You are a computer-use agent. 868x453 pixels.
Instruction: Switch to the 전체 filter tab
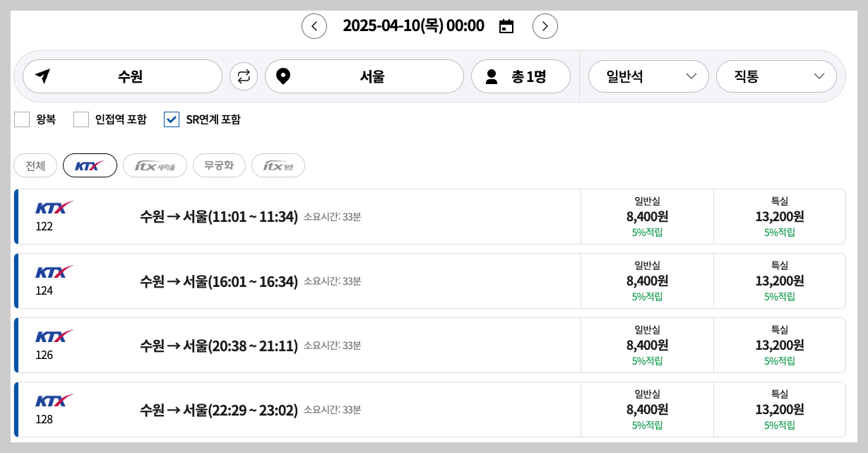pos(35,165)
